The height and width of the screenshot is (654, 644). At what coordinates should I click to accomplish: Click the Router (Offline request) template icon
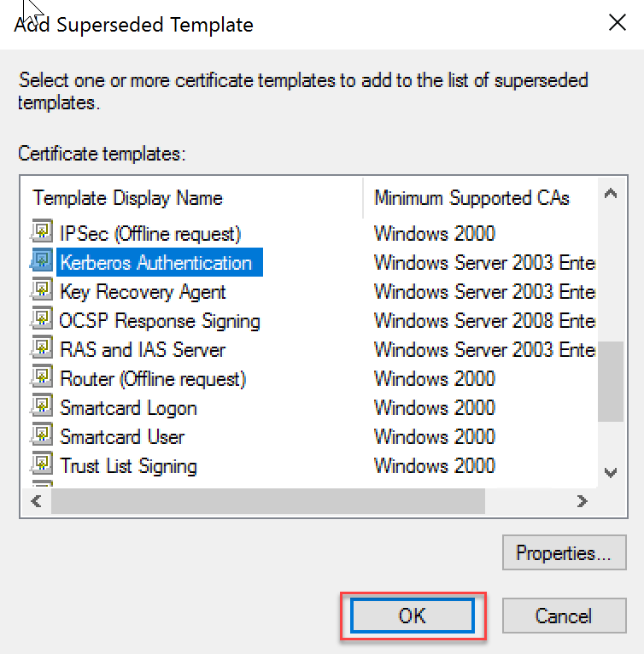point(42,378)
